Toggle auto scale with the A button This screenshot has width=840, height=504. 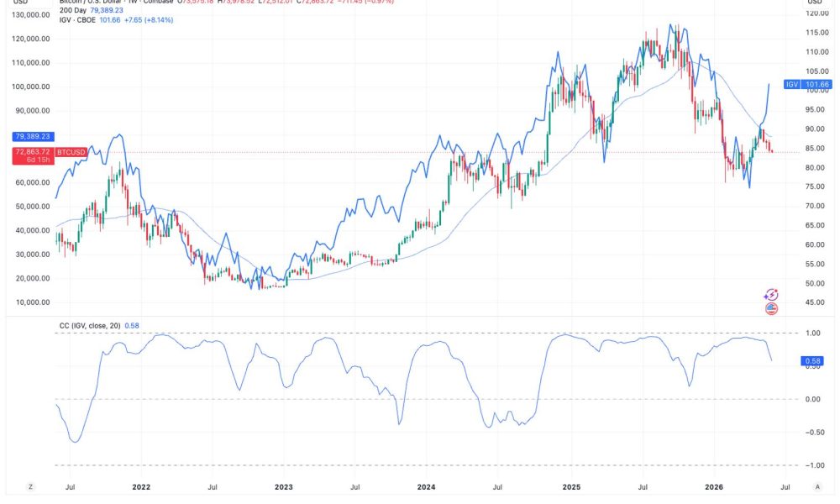[x=817, y=487]
